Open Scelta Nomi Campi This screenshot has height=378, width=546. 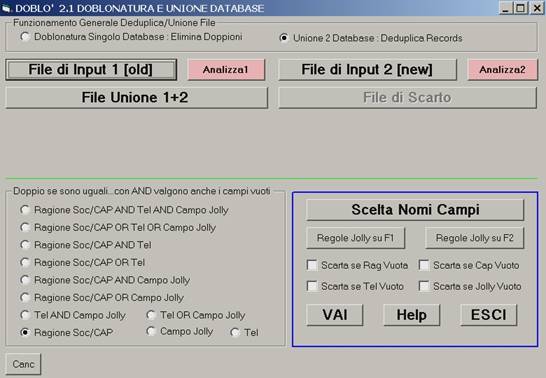coord(415,210)
